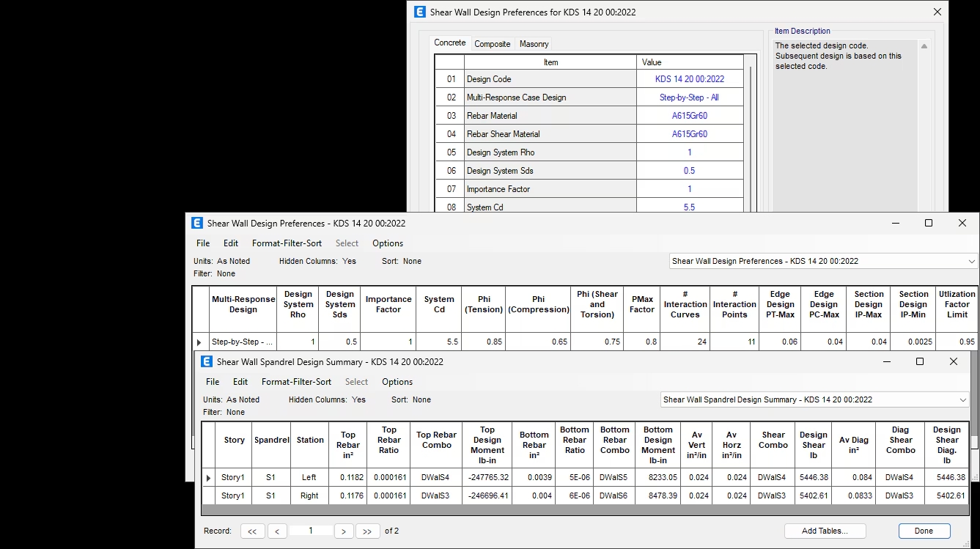Image resolution: width=980 pixels, height=549 pixels.
Task: Switch to the Masonry tab
Action: pyautogui.click(x=534, y=44)
